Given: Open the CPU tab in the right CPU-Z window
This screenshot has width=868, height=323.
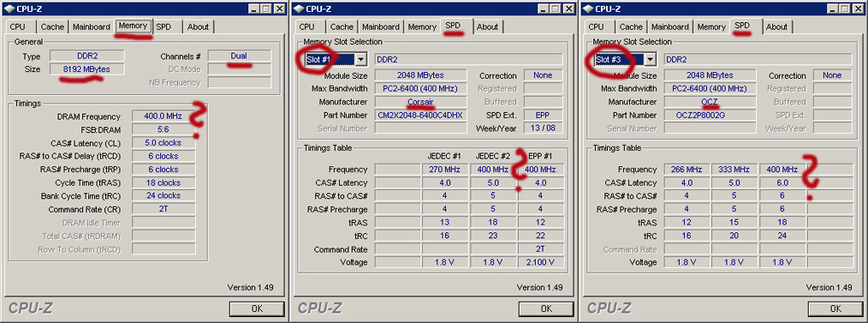Looking at the screenshot, I should (596, 26).
